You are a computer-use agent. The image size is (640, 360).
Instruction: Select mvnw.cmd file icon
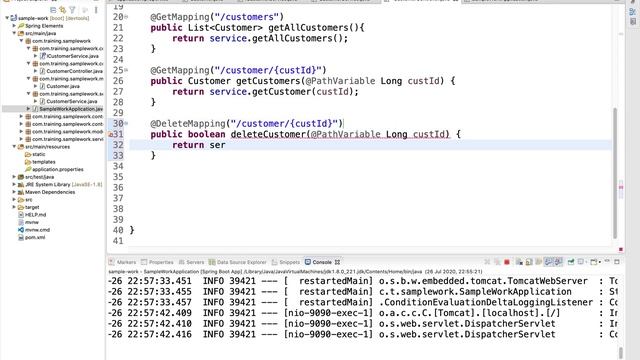click(21, 230)
